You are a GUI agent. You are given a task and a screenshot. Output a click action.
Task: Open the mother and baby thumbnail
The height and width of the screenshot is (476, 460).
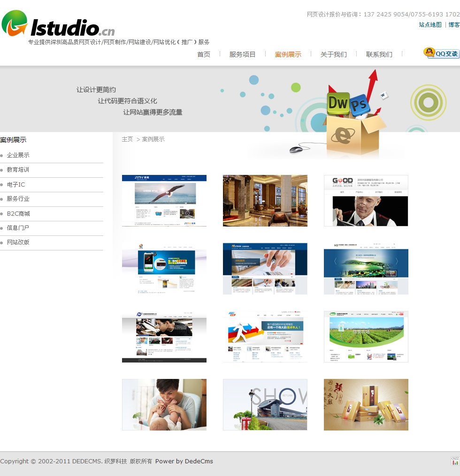click(164, 404)
